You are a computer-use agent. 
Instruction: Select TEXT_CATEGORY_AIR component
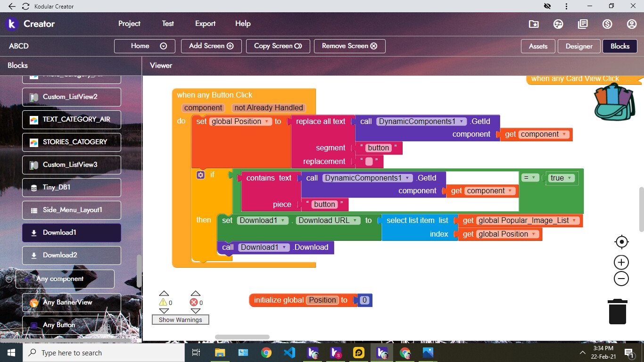[72, 120]
